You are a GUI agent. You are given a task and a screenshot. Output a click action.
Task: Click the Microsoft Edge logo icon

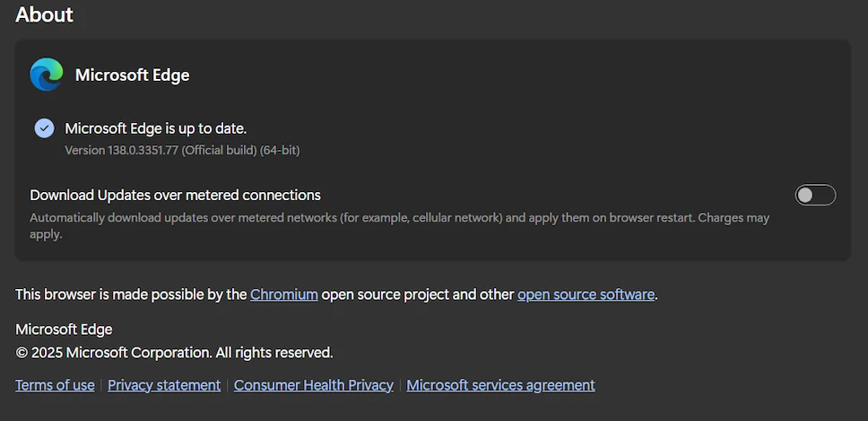(x=47, y=75)
